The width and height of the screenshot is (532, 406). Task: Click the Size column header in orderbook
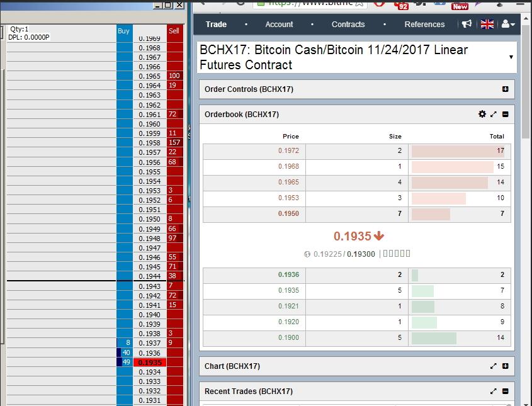click(395, 137)
